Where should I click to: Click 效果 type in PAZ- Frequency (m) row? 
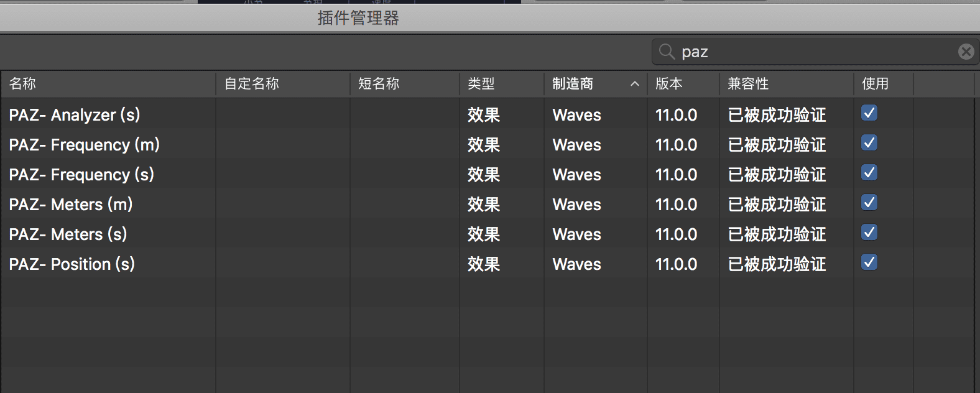484,145
